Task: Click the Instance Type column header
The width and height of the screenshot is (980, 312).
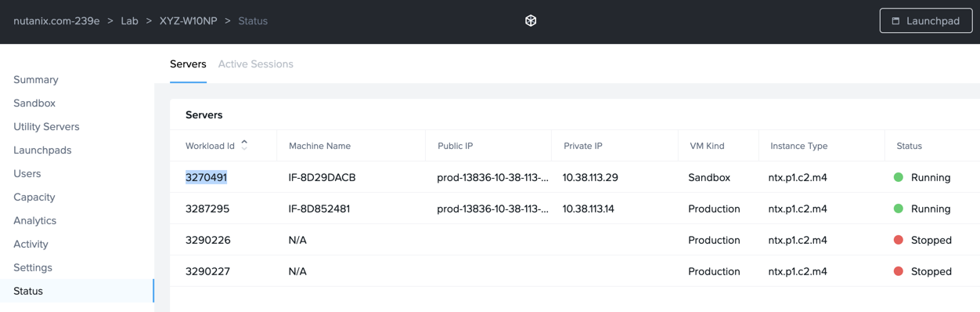Action: pyautogui.click(x=798, y=146)
